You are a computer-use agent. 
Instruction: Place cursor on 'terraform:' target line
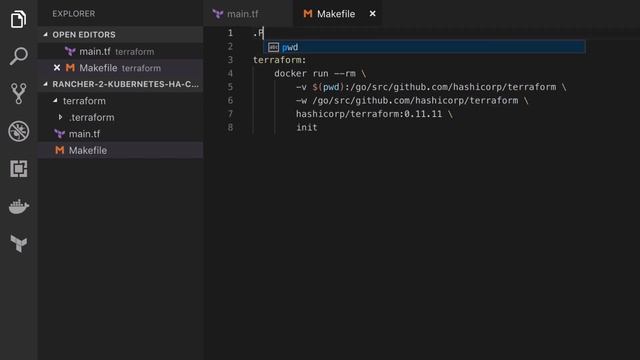coord(280,60)
